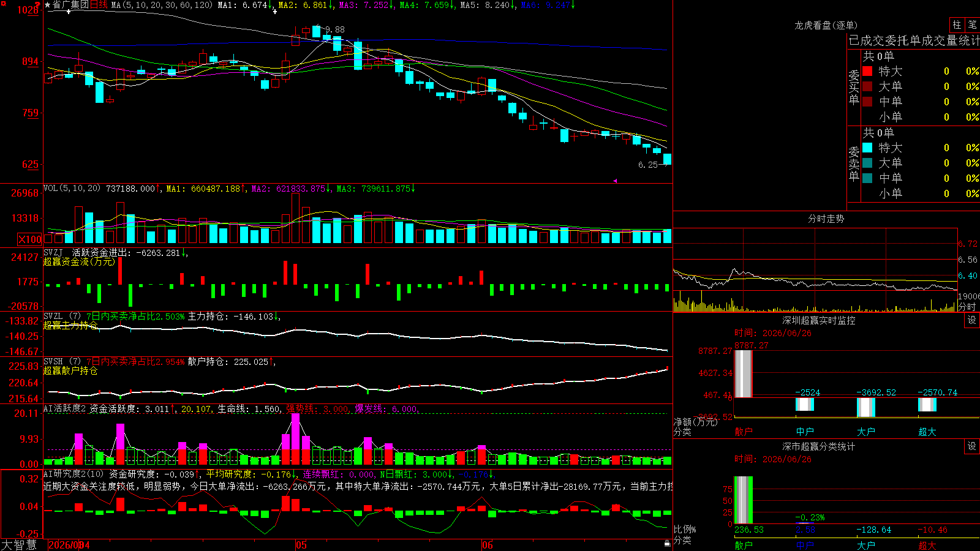
Task: Click the teal 中单 sell-order swatch
Action: (867, 178)
